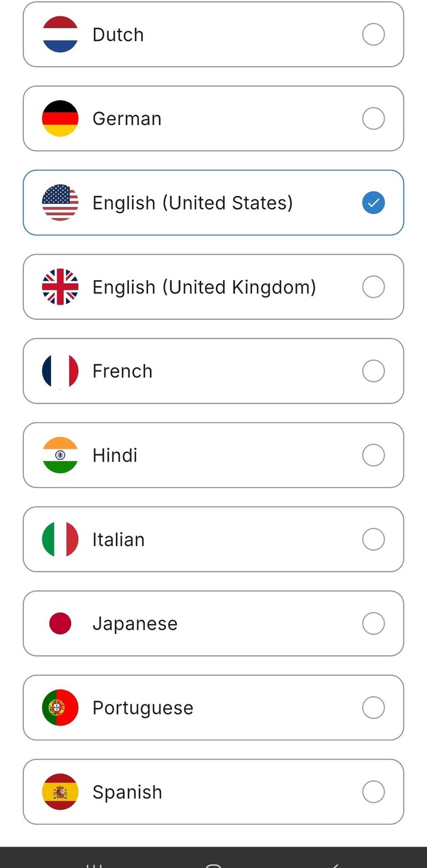Pick the Hindi radio button
Screen dimensions: 427x868
pyautogui.click(x=373, y=455)
